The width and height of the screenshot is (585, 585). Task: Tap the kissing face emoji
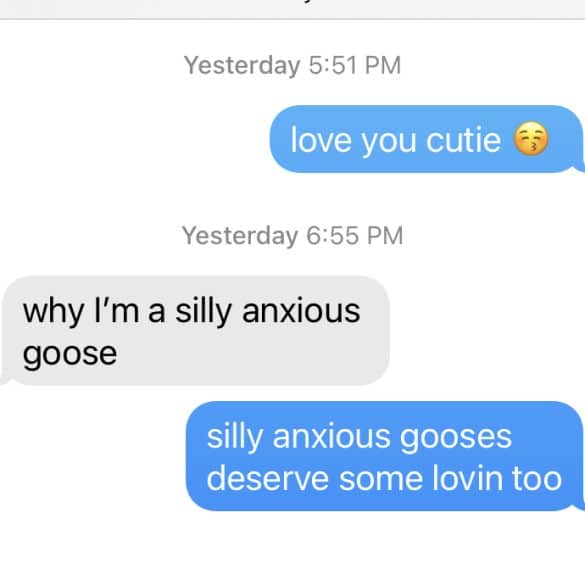click(531, 139)
